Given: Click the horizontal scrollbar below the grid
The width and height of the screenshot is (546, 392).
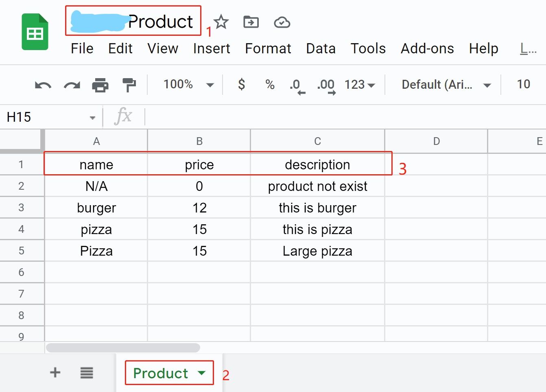Looking at the screenshot, I should coord(123,348).
